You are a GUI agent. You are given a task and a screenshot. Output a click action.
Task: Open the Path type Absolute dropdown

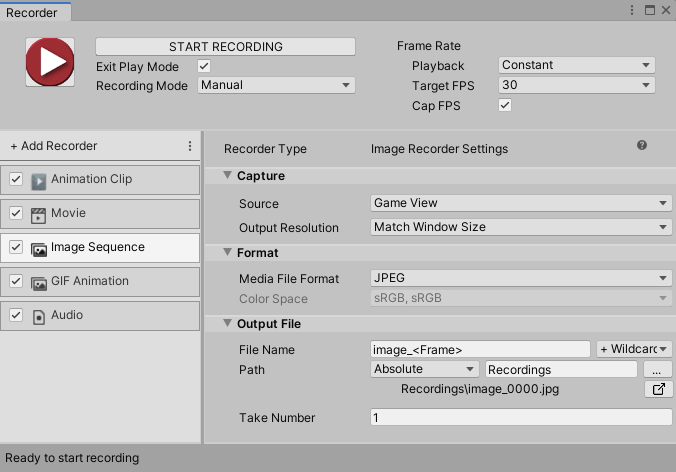pos(424,369)
